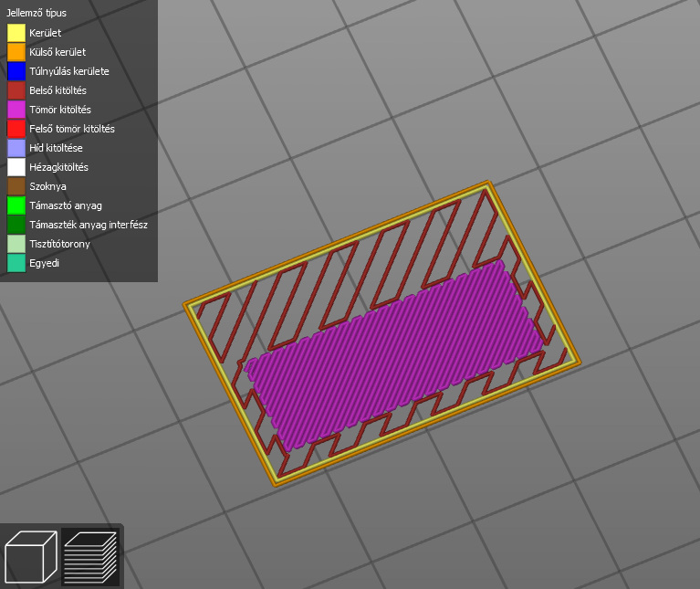Image resolution: width=700 pixels, height=589 pixels.
Task: Switch to the sliced layers preview view
Action: pyautogui.click(x=90, y=556)
